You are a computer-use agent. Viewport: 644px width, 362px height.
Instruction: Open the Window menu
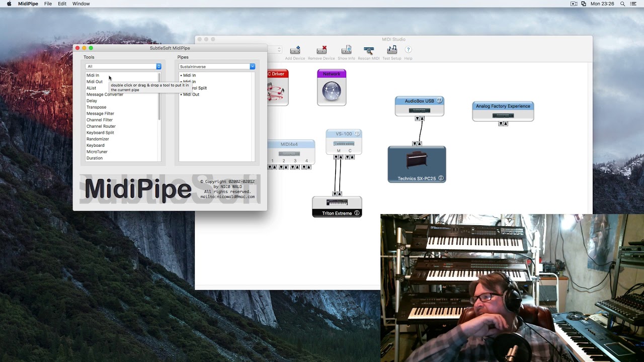pyautogui.click(x=81, y=4)
